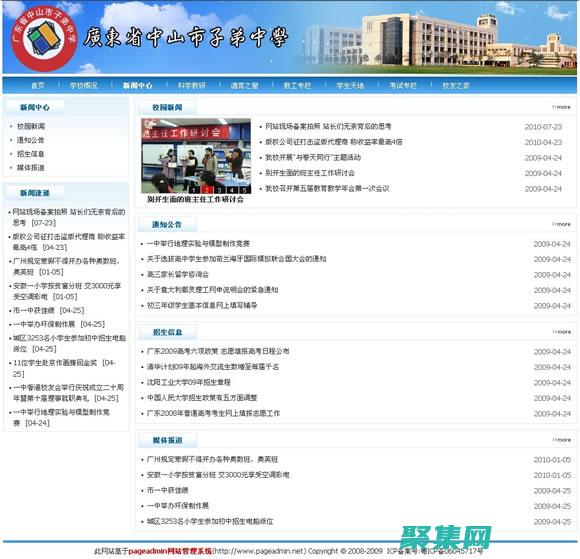The image size is (580, 559).
Task: Open 版权公司征打击盗版代理商 article dated 2010-04-23
Action: 334,142
